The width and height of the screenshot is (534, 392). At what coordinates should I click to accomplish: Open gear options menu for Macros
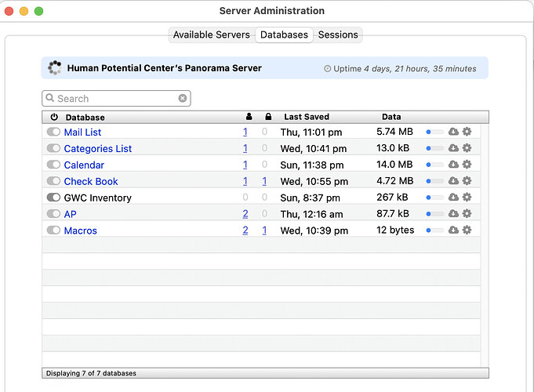pos(467,230)
